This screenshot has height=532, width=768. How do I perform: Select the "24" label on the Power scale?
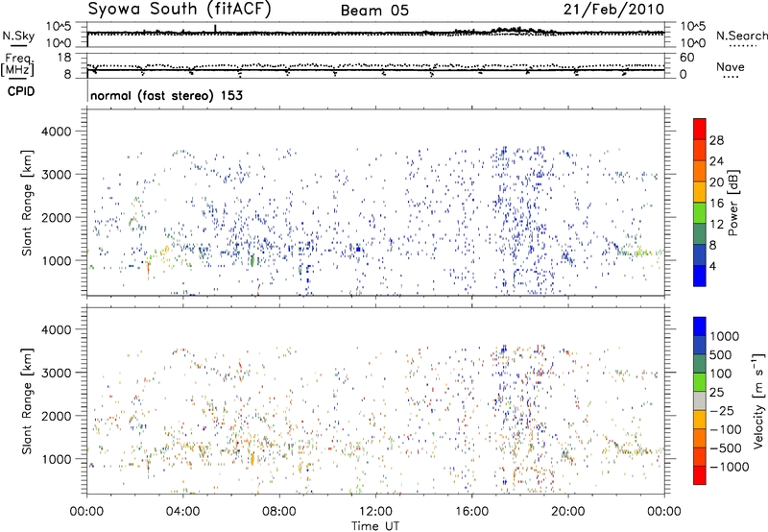(716, 161)
